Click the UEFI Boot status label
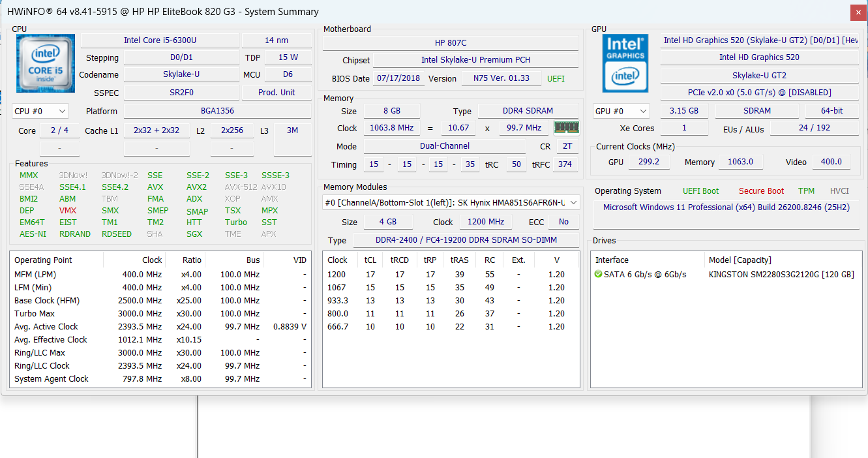 tap(700, 191)
